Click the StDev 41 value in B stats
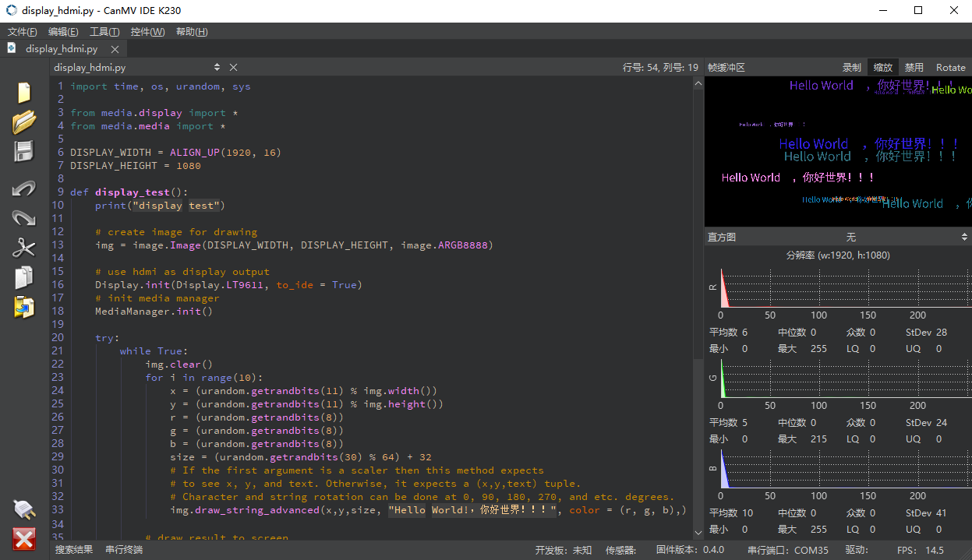This screenshot has height=560, width=972. point(927,513)
